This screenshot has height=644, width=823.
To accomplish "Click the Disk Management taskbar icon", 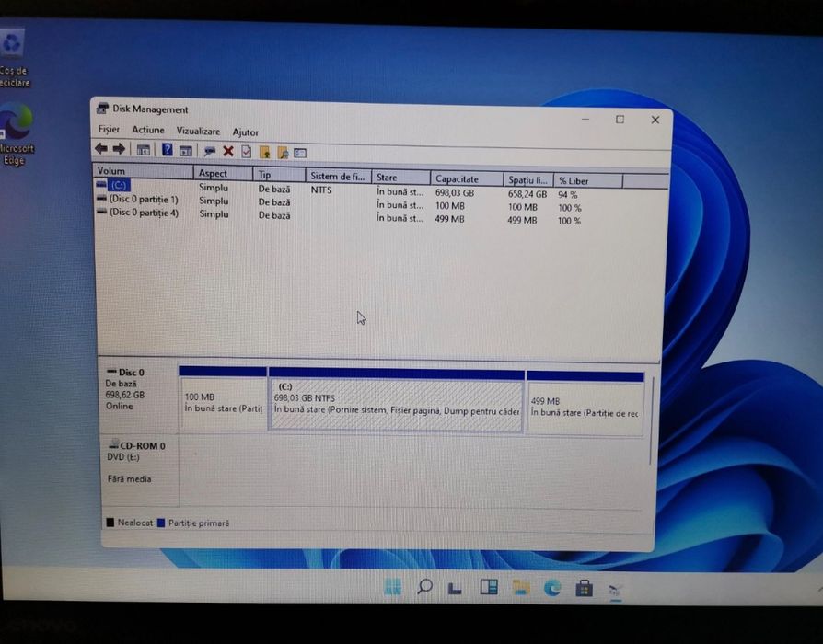I will point(615,591).
